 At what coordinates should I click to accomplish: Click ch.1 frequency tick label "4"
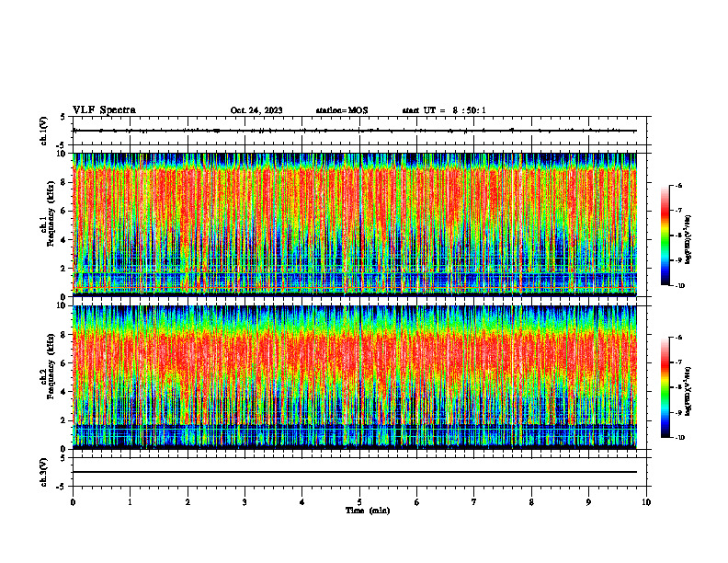tap(63, 240)
